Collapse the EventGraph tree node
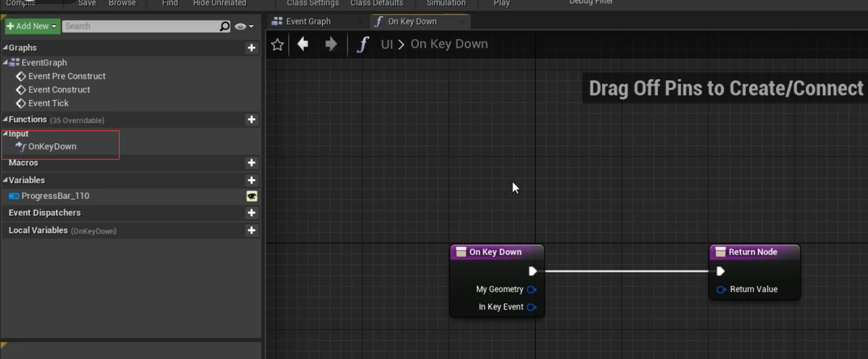868x359 pixels. (x=5, y=63)
